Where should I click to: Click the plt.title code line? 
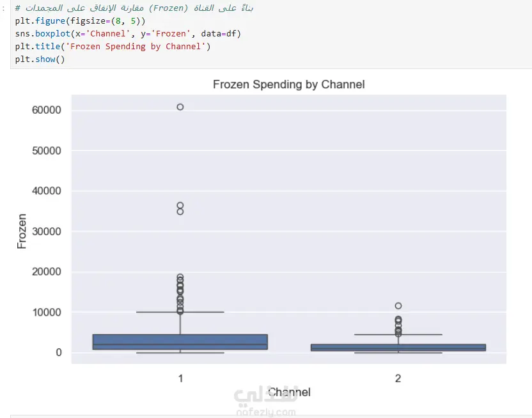click(113, 46)
